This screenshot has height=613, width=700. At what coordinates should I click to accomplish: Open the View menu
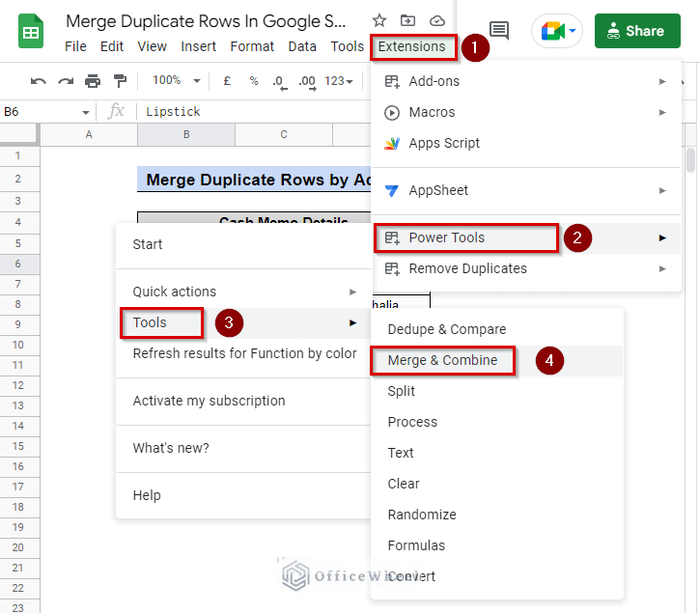[152, 46]
